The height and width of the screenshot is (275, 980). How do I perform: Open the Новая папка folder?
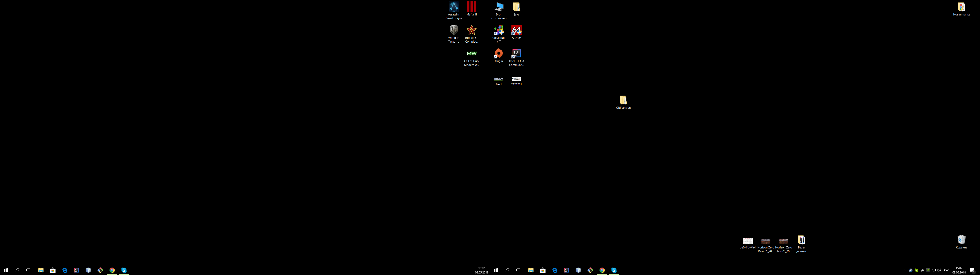point(961,7)
